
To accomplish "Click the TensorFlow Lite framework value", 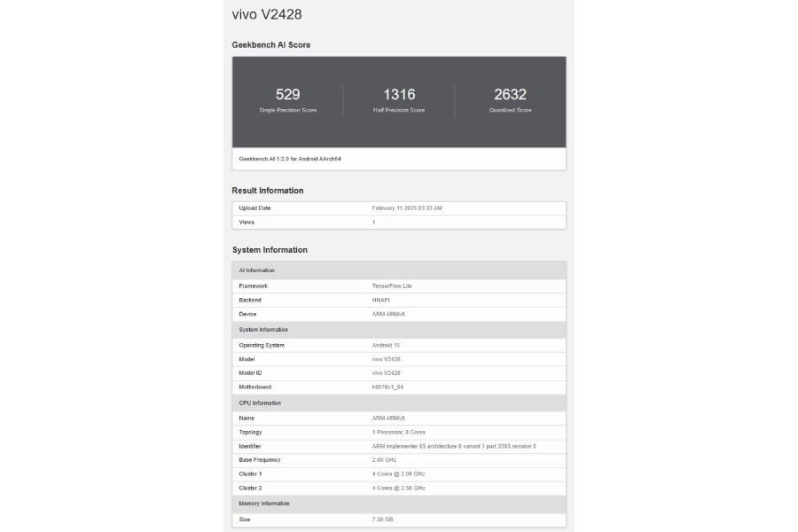I will pyautogui.click(x=392, y=286).
